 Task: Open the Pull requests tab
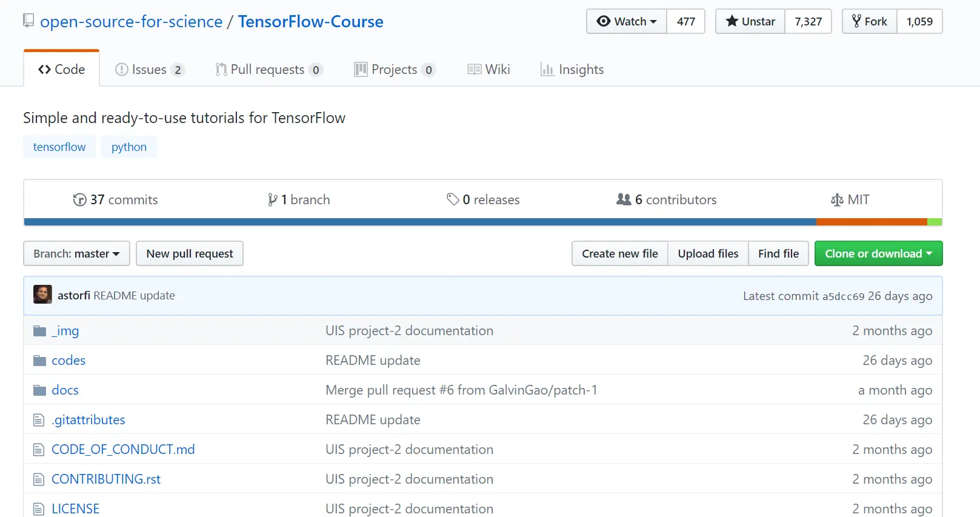coord(269,69)
